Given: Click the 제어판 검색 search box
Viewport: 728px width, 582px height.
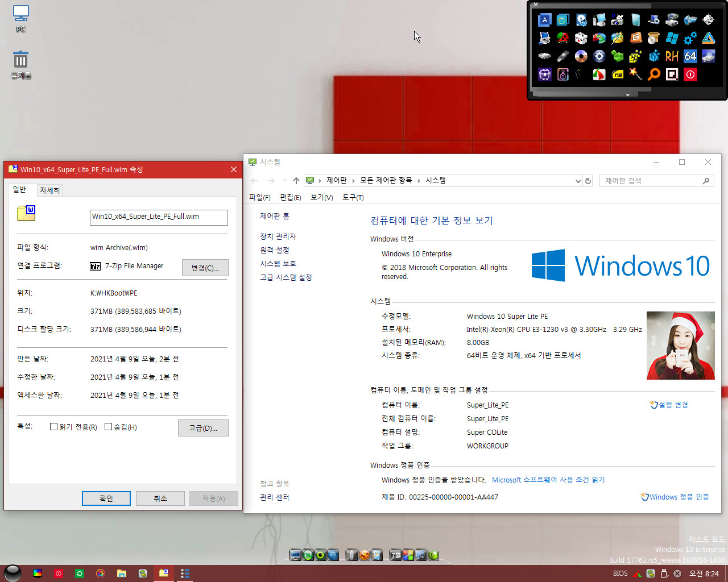Looking at the screenshot, I should click(x=656, y=181).
